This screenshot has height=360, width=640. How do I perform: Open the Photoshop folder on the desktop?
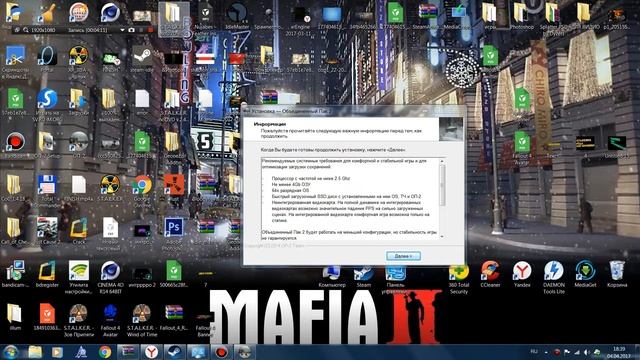(x=522, y=16)
